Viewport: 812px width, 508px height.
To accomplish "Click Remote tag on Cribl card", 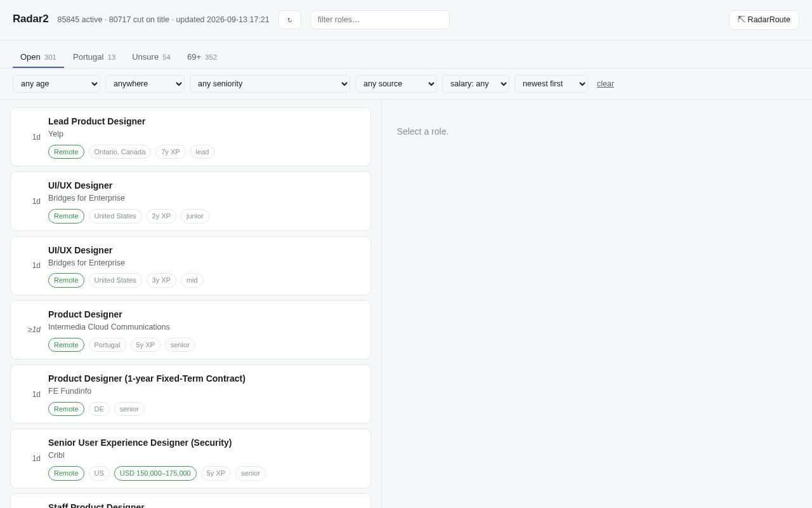I will (x=66, y=473).
